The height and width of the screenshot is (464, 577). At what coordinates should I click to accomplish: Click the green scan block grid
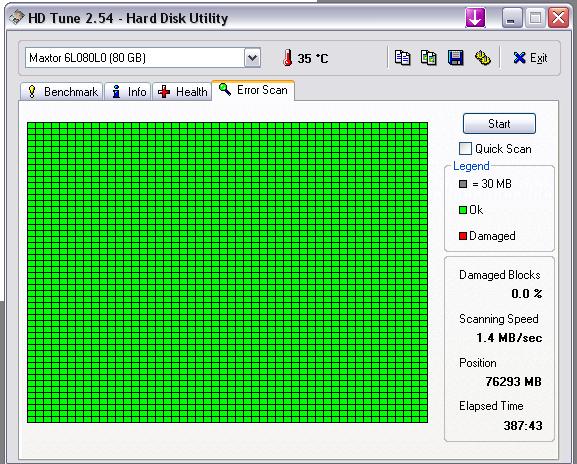coord(227,272)
